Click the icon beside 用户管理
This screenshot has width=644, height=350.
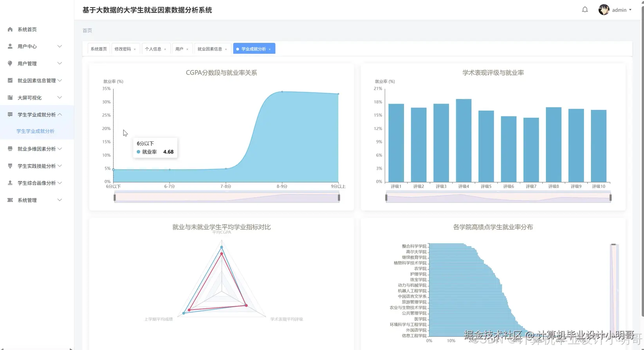tap(10, 63)
